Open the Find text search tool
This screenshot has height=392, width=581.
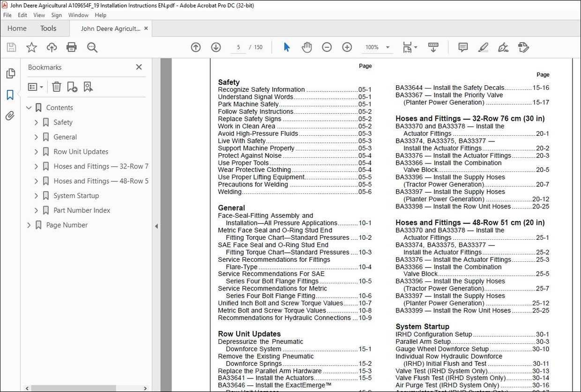click(x=92, y=47)
